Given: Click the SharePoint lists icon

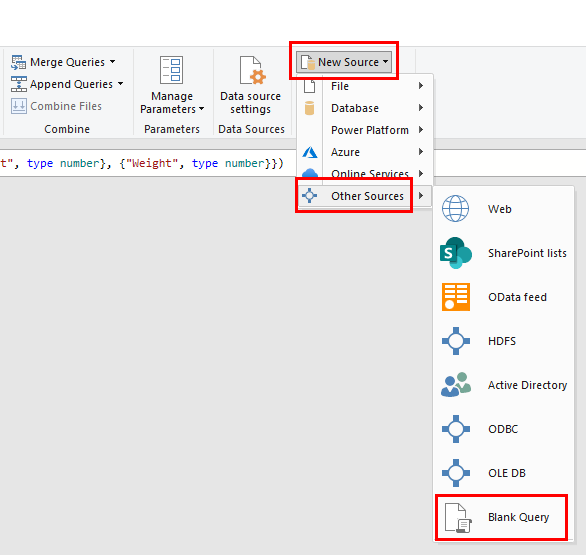Looking at the screenshot, I should click(456, 253).
